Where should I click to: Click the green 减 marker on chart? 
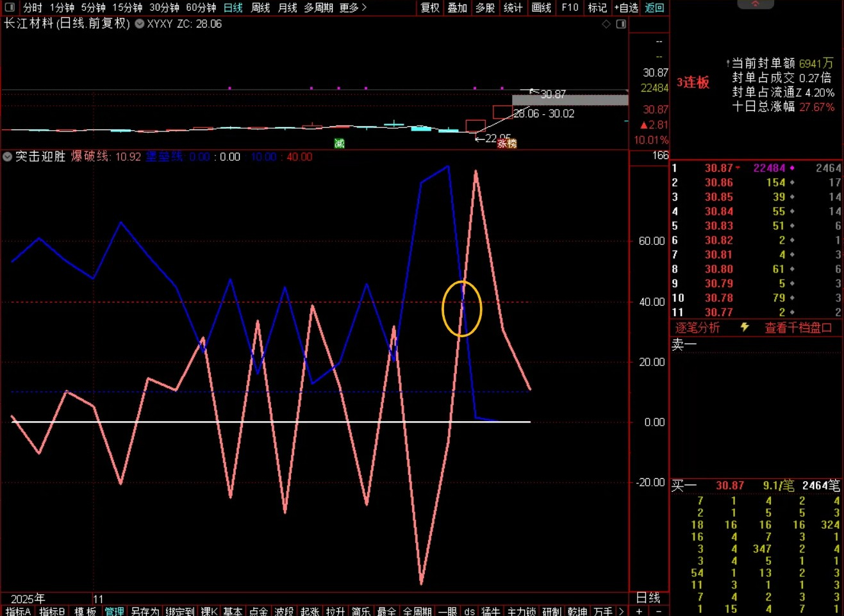[340, 143]
